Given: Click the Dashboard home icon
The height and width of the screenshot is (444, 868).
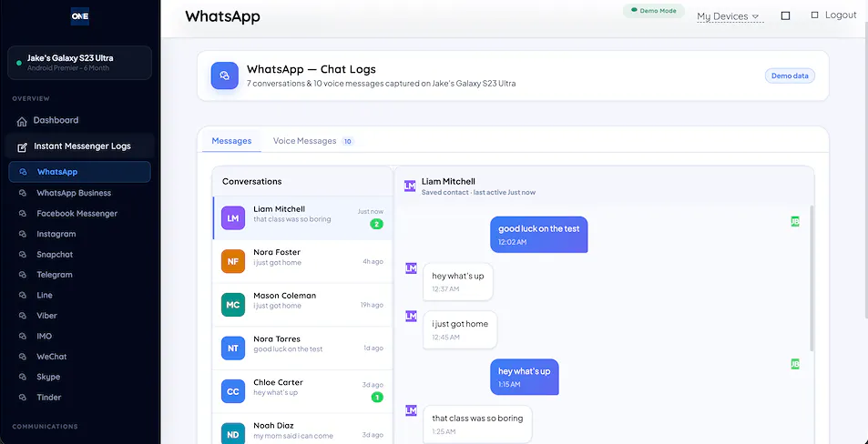Looking at the screenshot, I should (22, 121).
